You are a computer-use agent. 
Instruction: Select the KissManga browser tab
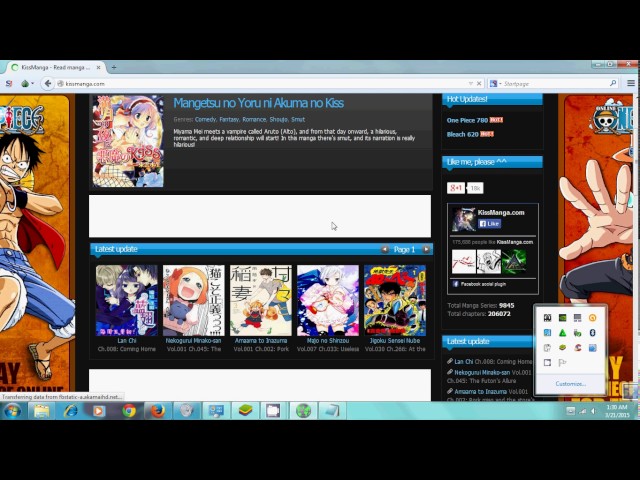tap(55, 67)
